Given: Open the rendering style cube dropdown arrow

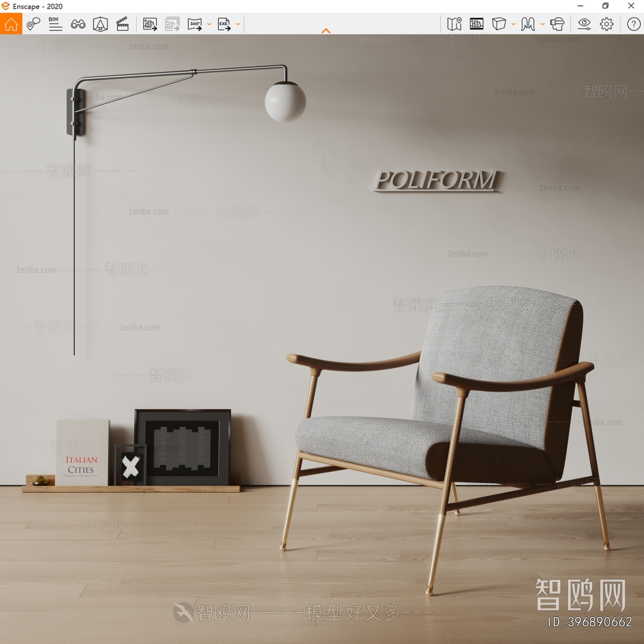Looking at the screenshot, I should (514, 24).
